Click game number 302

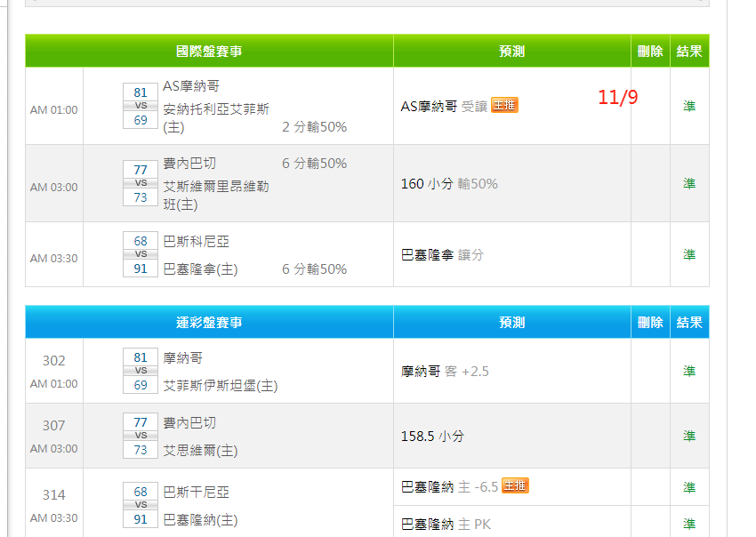[x=53, y=361]
